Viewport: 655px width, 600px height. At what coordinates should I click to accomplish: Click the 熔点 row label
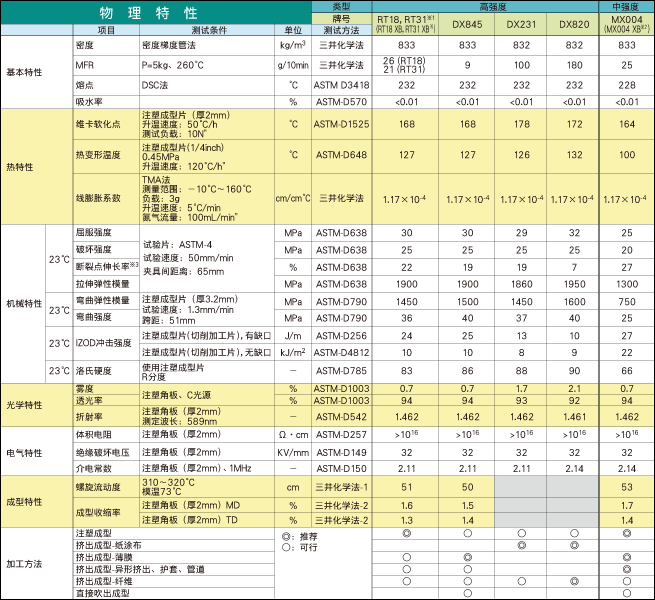click(85, 85)
